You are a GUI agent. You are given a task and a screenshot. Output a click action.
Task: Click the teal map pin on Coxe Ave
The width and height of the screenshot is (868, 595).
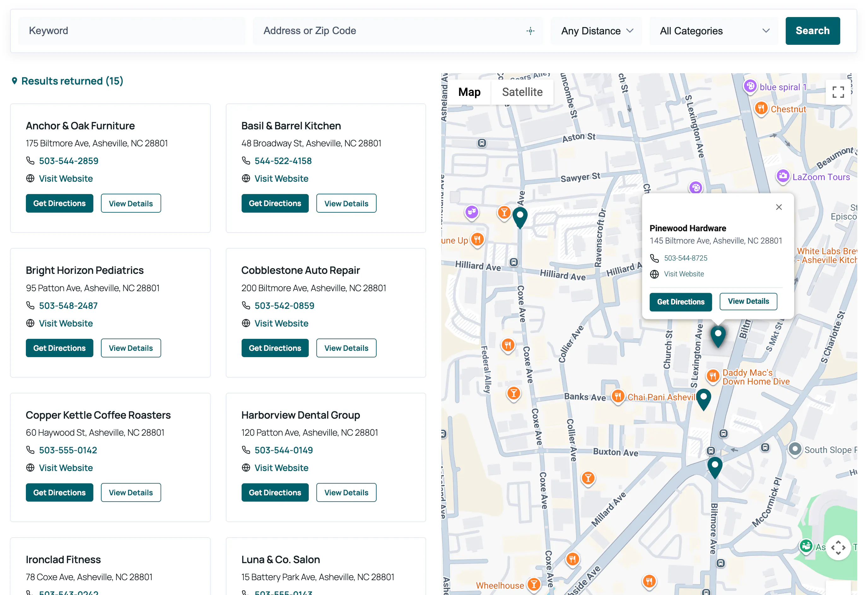519,217
